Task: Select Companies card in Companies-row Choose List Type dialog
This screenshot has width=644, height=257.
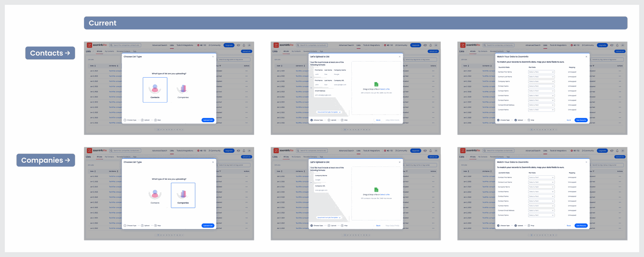Action: pyautogui.click(x=183, y=195)
